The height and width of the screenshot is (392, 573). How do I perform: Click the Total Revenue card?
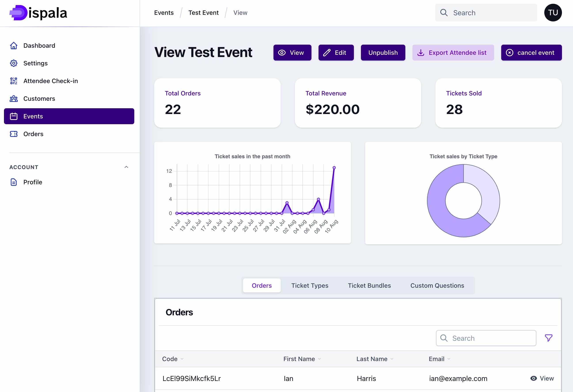(x=358, y=103)
